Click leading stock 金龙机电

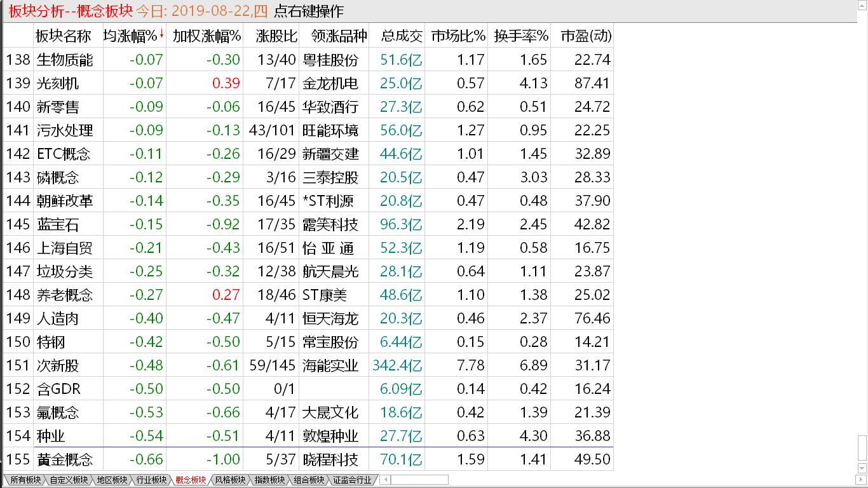tap(330, 83)
